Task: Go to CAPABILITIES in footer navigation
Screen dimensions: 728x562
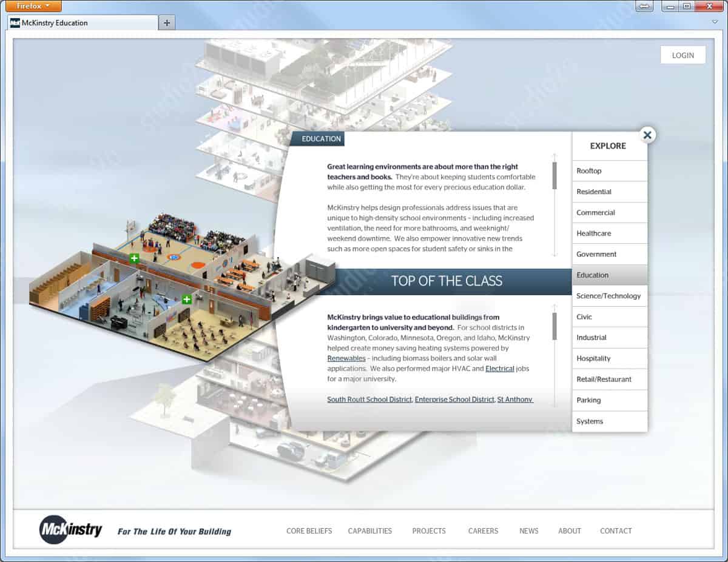Action: [370, 531]
